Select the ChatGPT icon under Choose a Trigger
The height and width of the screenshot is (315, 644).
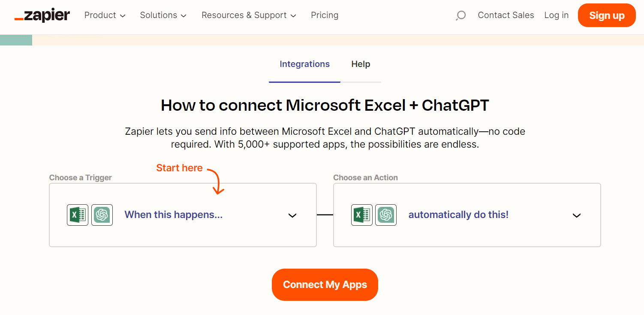tap(102, 215)
